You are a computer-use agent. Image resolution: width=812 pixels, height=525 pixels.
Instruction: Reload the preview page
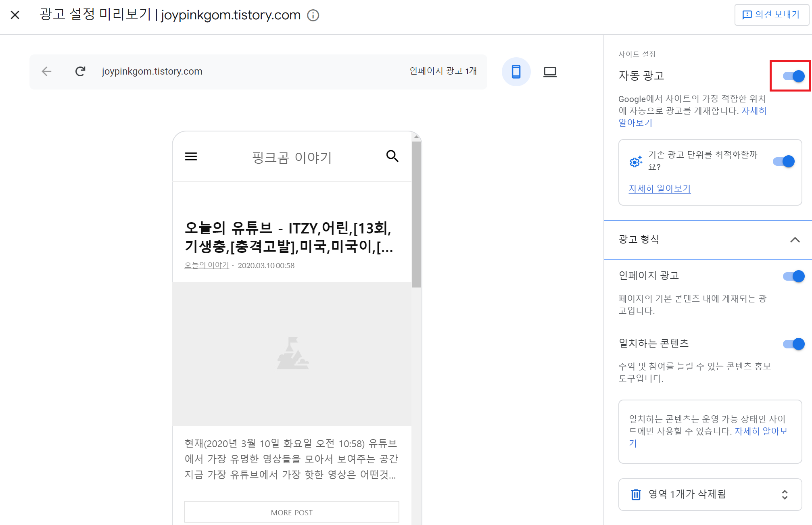click(x=80, y=71)
